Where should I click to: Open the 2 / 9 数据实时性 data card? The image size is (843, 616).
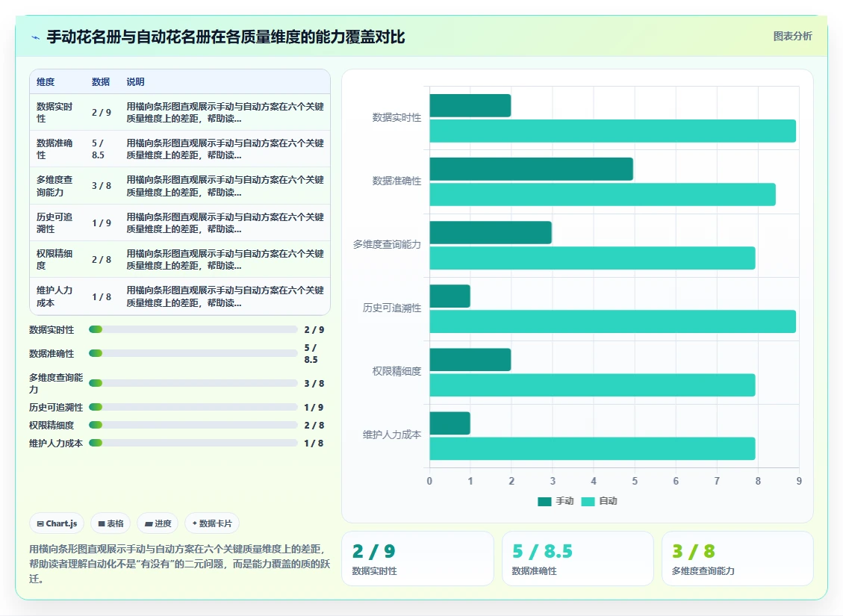click(417, 559)
